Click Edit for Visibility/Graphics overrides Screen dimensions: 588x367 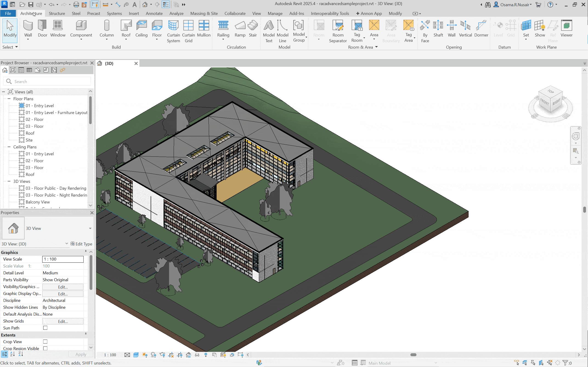[x=63, y=287]
